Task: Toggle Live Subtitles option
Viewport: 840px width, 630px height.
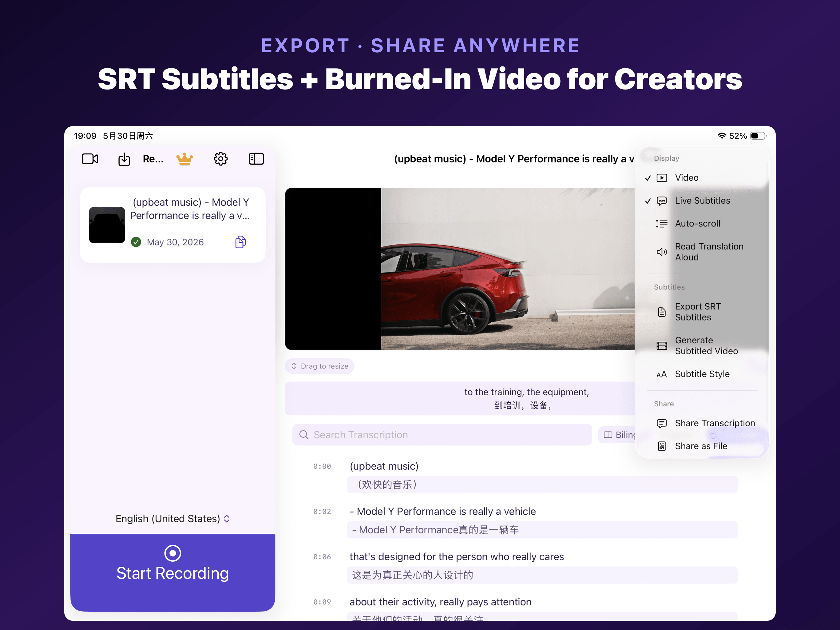Action: (702, 201)
